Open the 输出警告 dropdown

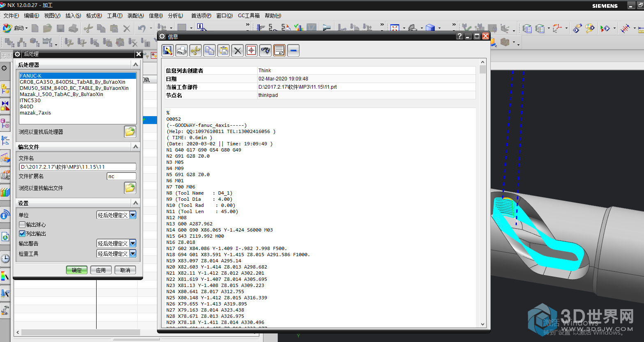coord(133,243)
